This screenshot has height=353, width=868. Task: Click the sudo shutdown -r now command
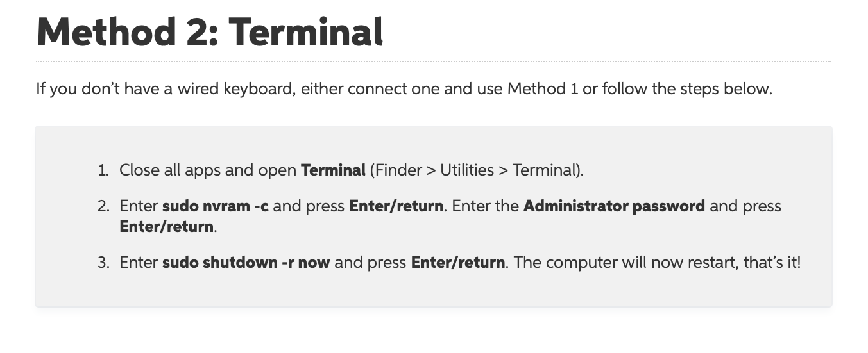[x=246, y=263]
